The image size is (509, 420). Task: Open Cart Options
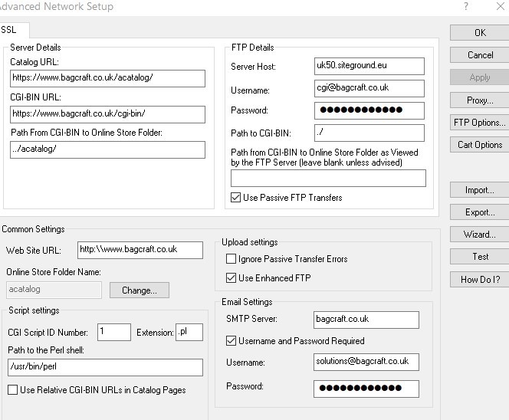(480, 145)
